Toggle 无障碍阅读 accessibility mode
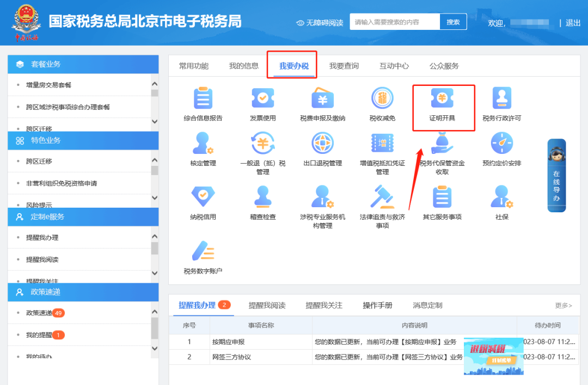 320,23
